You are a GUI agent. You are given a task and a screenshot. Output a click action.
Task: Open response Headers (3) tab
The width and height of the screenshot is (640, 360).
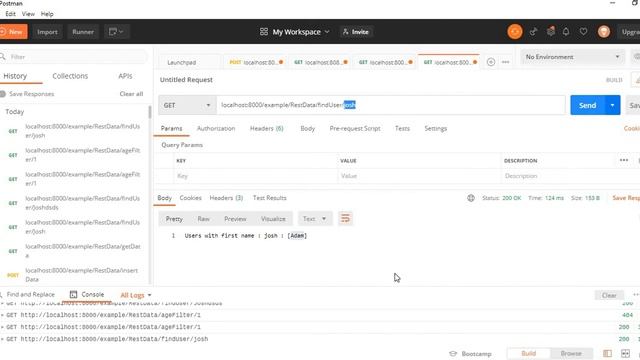tap(226, 198)
